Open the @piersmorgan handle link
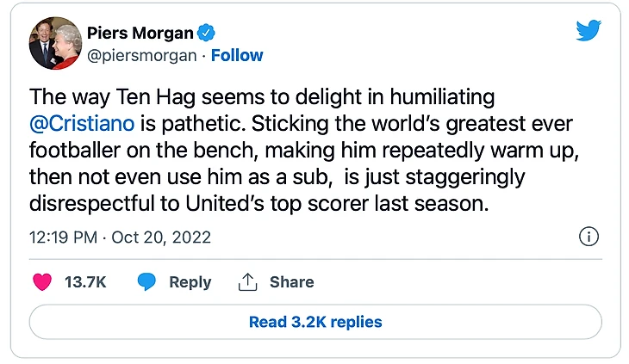This screenshot has height=364, width=629. click(142, 56)
